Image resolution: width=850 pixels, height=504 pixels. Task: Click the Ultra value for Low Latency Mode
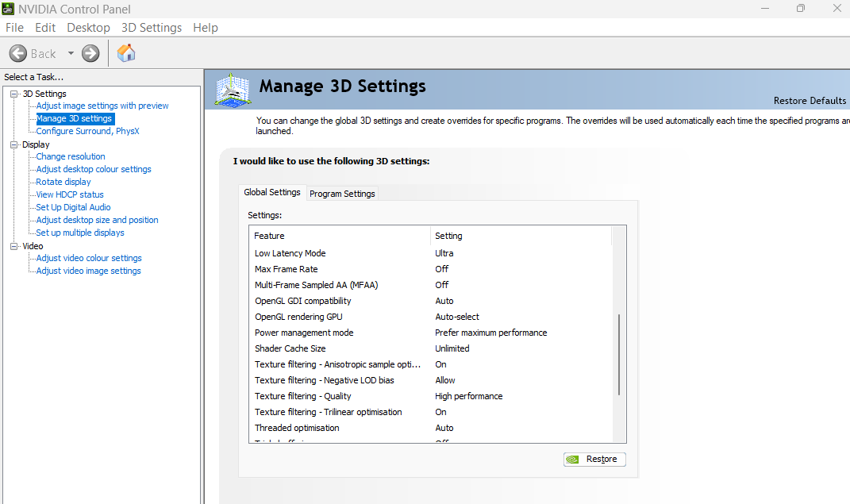point(444,253)
